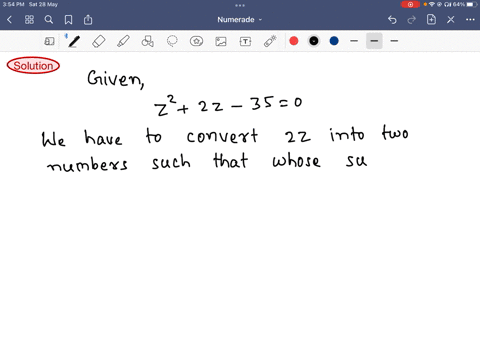The height and width of the screenshot is (360, 480).
Task: Click the handwritten word Given
Action: pos(116,79)
